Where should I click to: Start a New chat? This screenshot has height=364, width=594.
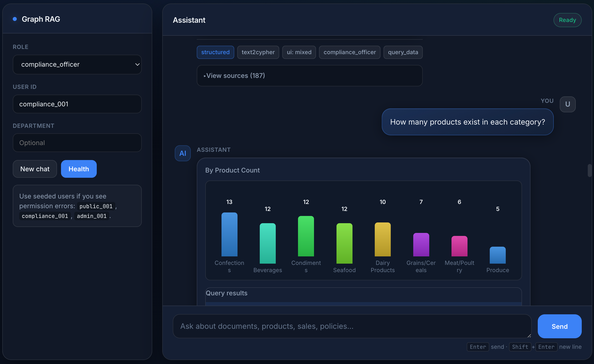click(35, 169)
